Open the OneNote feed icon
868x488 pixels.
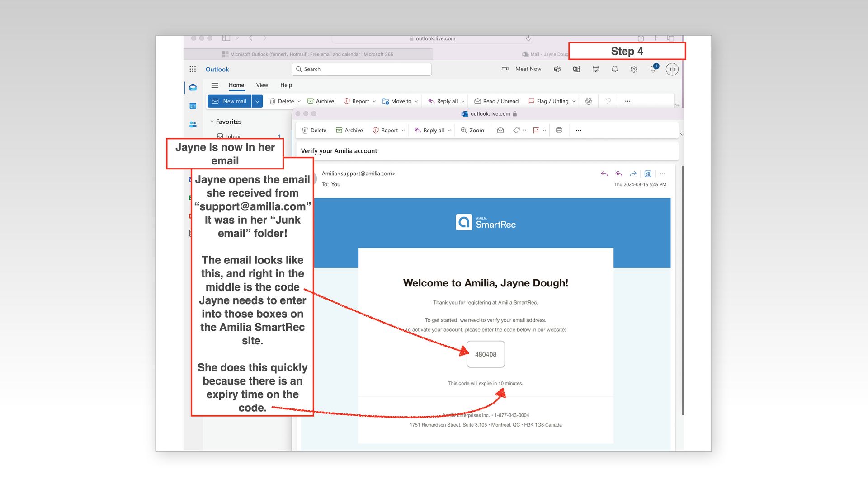(x=576, y=69)
